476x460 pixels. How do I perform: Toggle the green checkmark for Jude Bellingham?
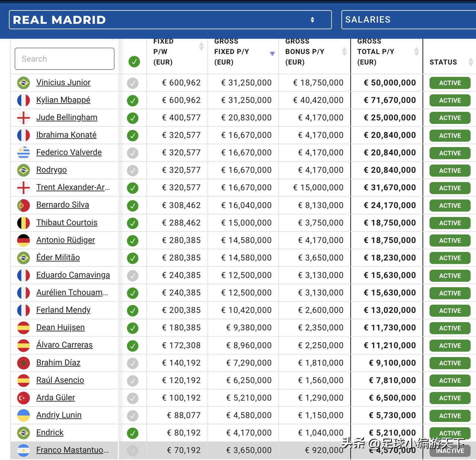[x=132, y=118]
